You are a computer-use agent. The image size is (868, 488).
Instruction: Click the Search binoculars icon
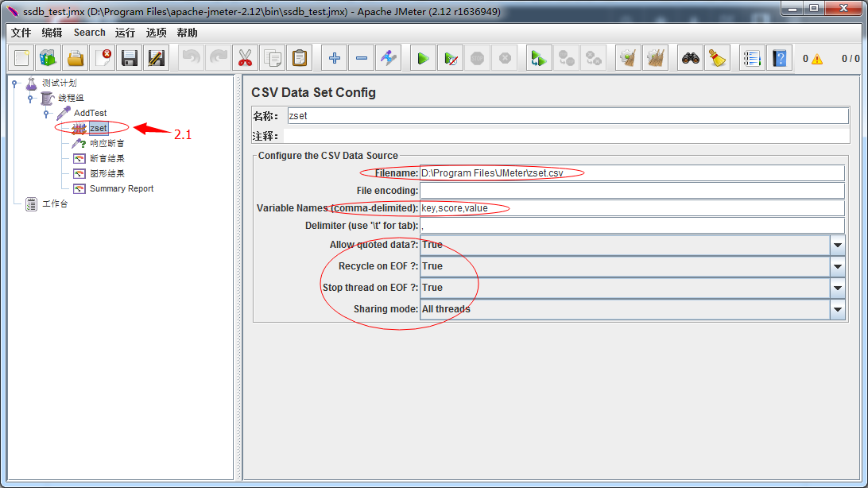[690, 58]
